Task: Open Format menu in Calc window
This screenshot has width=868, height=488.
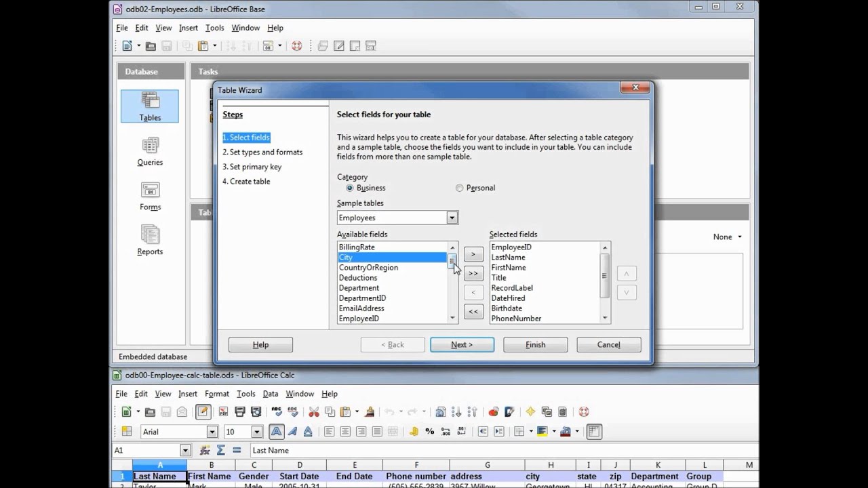Action: tap(217, 394)
